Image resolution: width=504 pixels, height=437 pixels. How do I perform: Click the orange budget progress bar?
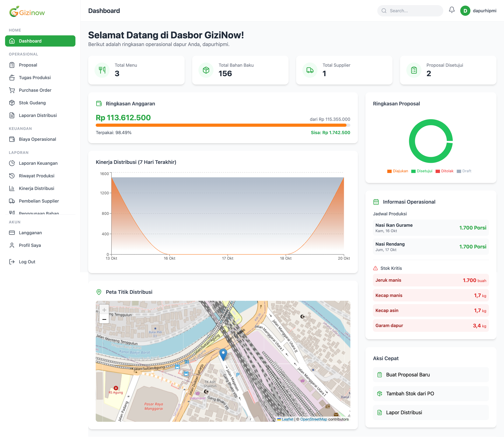[x=221, y=125]
